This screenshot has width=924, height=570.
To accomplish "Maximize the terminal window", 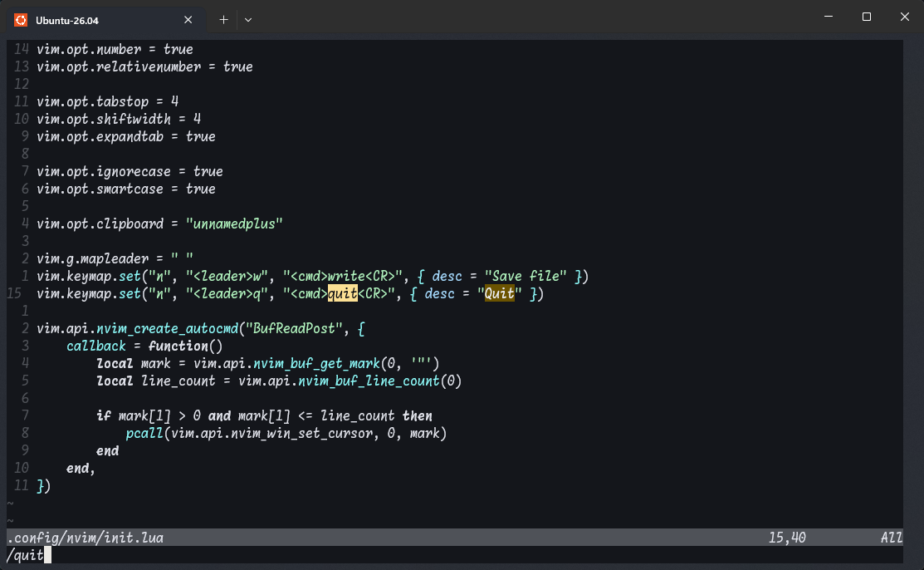I will click(x=866, y=17).
